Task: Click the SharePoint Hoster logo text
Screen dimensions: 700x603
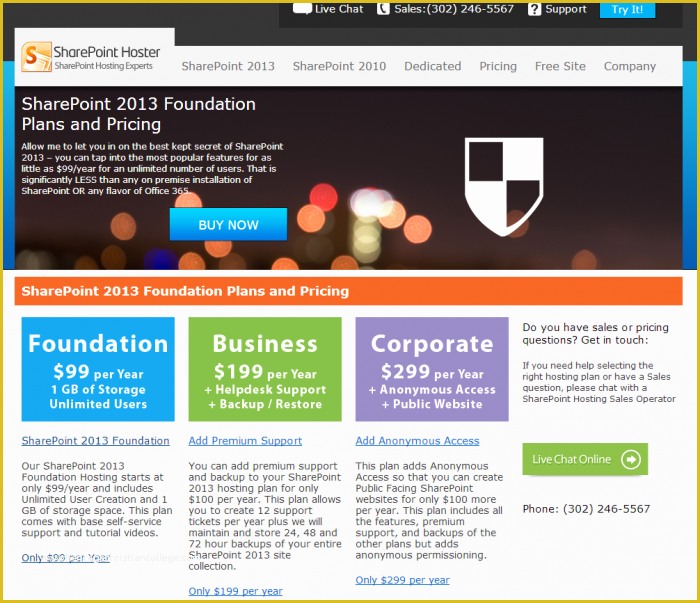Action: pyautogui.click(x=106, y=52)
